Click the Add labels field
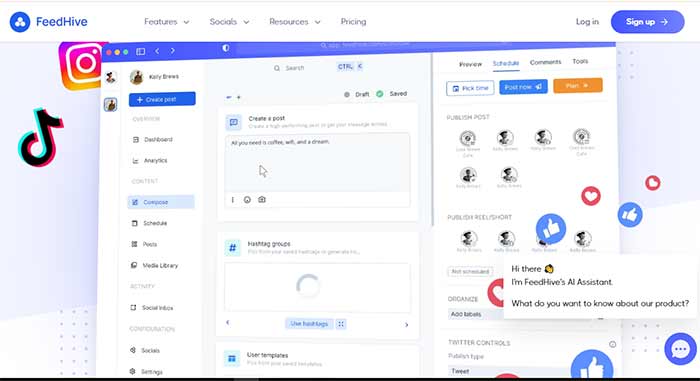Image resolution: width=700 pixels, height=381 pixels. pyautogui.click(x=475, y=314)
